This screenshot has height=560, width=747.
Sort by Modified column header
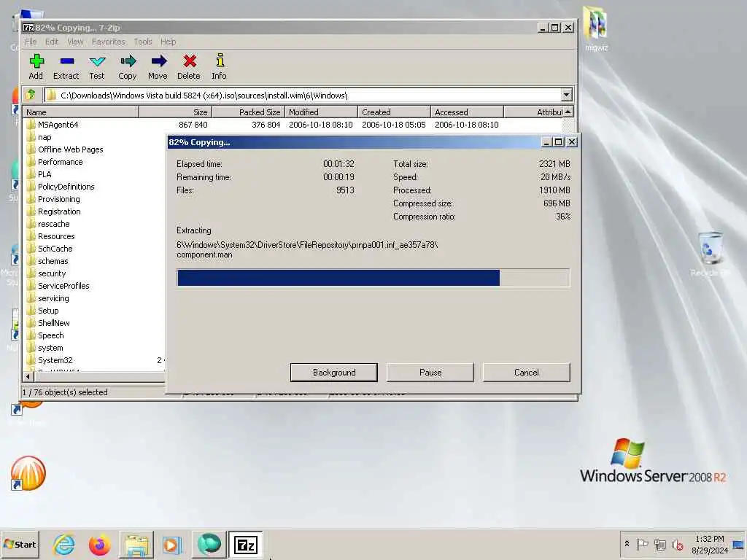coord(321,112)
